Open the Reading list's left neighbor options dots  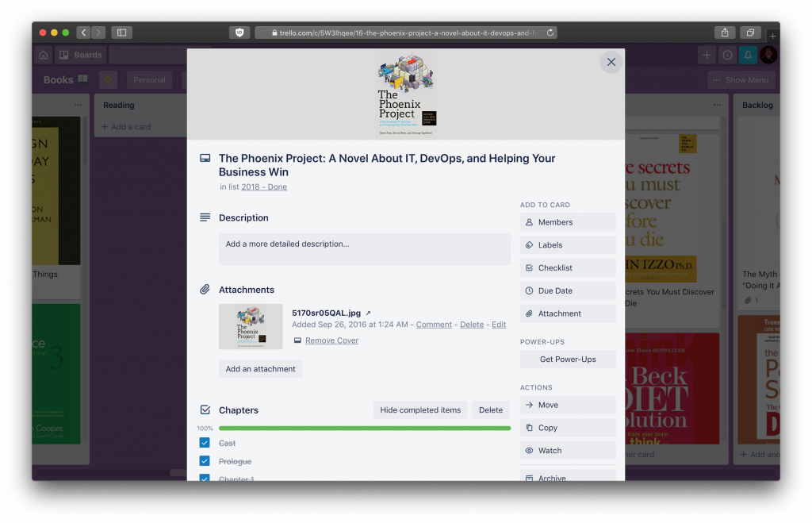tap(78, 106)
